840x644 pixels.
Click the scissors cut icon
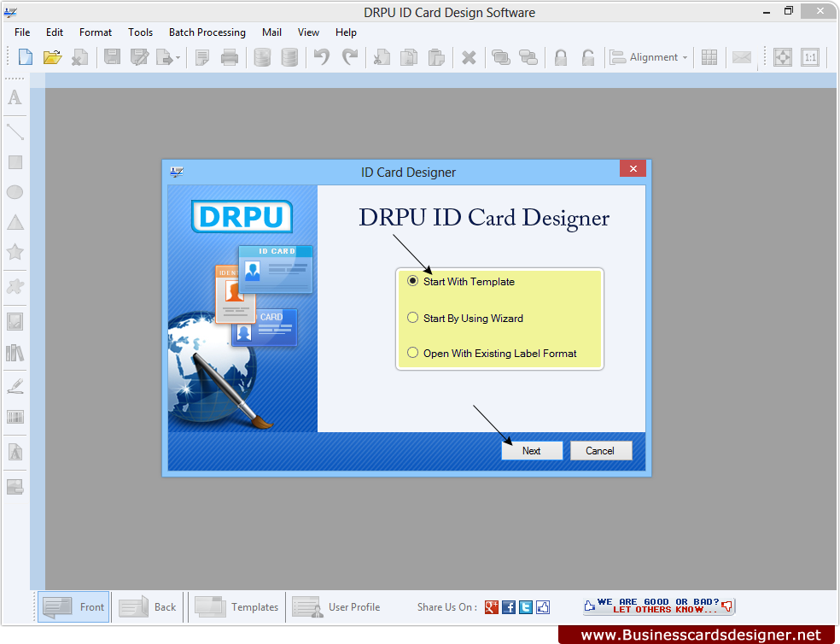382,57
